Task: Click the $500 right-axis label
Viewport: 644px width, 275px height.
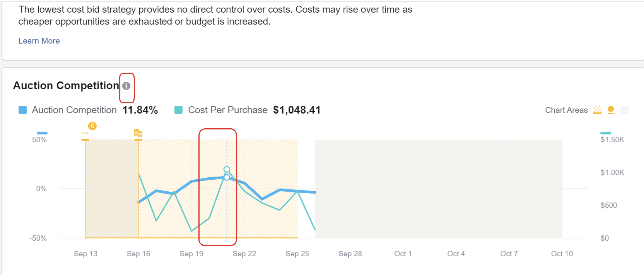Action: (609, 205)
